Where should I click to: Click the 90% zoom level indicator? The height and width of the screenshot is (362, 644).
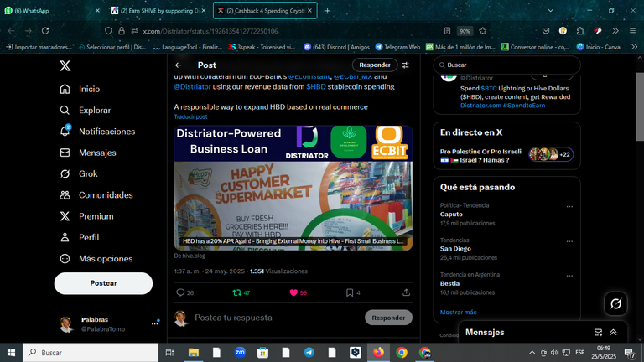465,31
